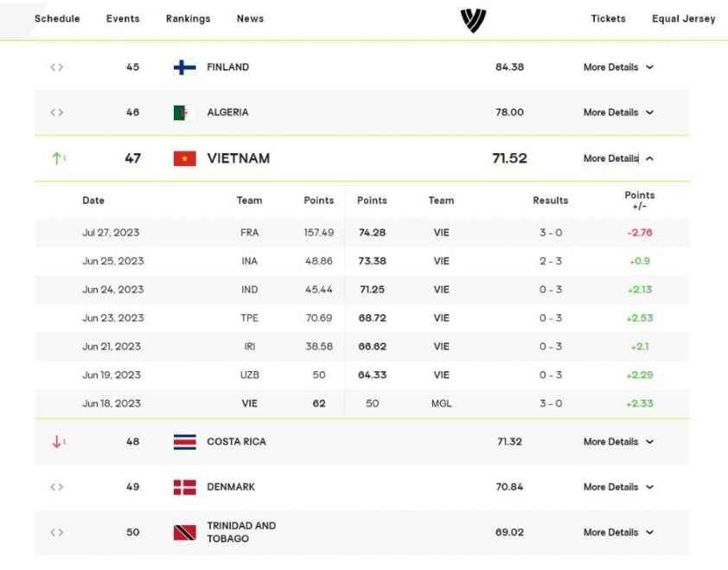Click the Volleyball World logo
The height and width of the screenshot is (570, 728).
473,21
